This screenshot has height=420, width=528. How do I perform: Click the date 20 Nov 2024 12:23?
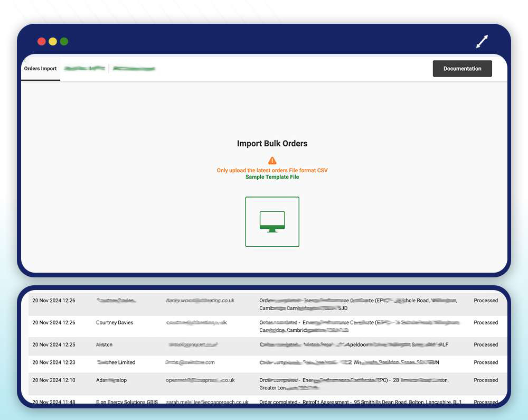click(x=54, y=362)
